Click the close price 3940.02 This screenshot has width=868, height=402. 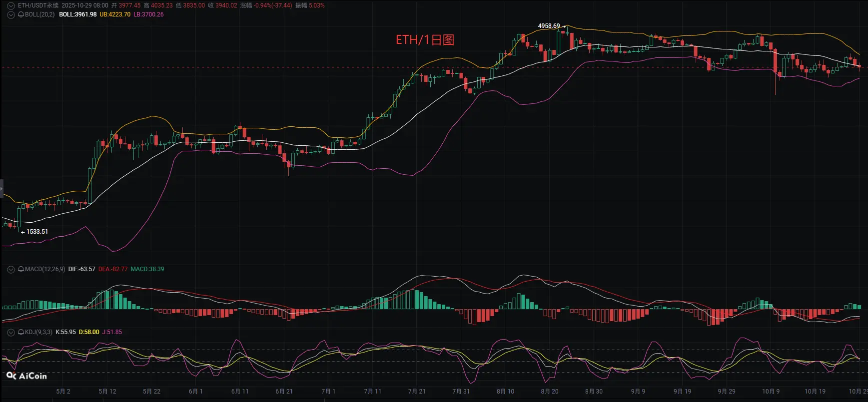click(226, 5)
